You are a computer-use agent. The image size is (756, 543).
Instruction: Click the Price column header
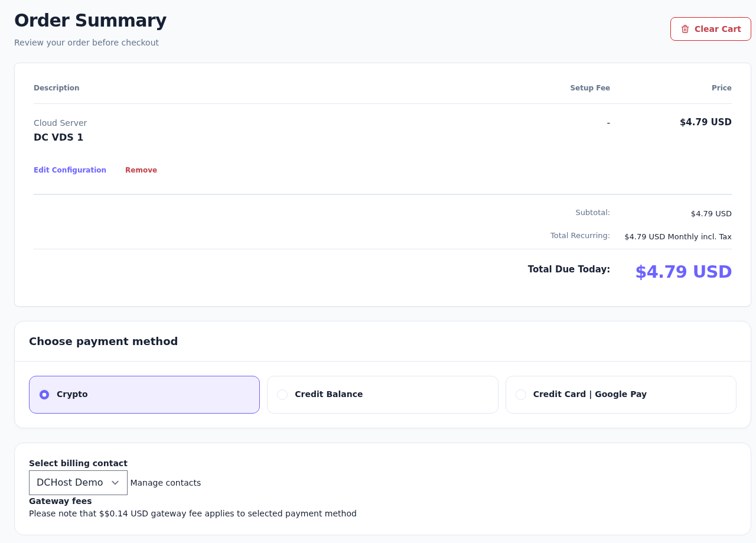(x=722, y=88)
